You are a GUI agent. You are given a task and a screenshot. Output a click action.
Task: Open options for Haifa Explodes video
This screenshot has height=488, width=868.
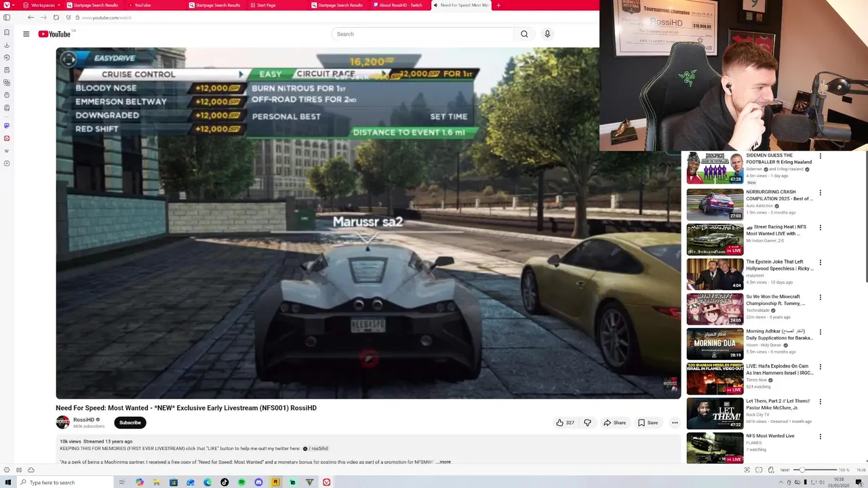pyautogui.click(x=820, y=367)
